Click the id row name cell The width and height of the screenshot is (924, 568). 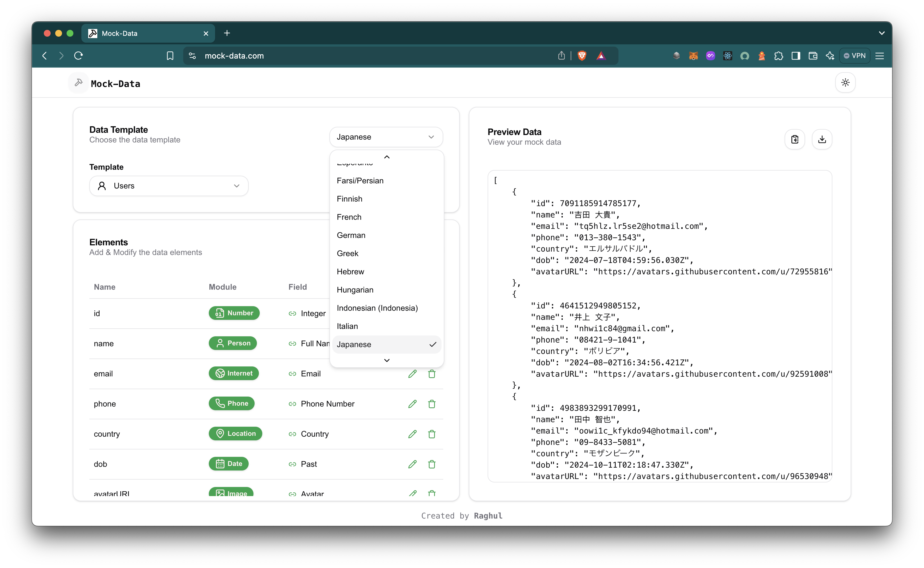click(97, 313)
